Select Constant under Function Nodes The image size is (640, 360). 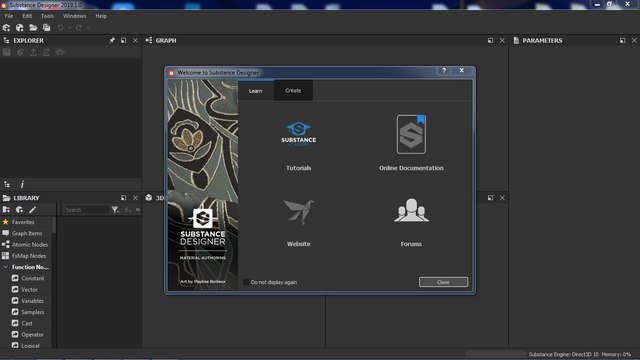pos(33,278)
